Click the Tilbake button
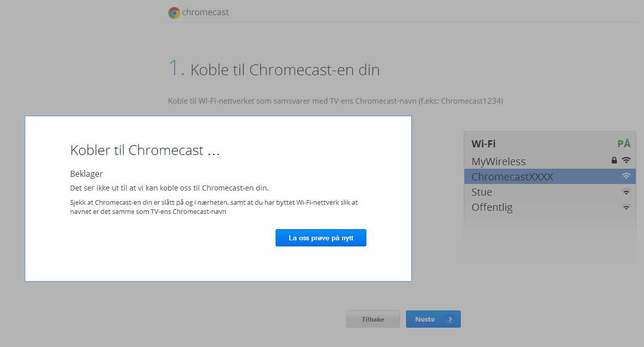644x347 pixels. click(x=373, y=319)
